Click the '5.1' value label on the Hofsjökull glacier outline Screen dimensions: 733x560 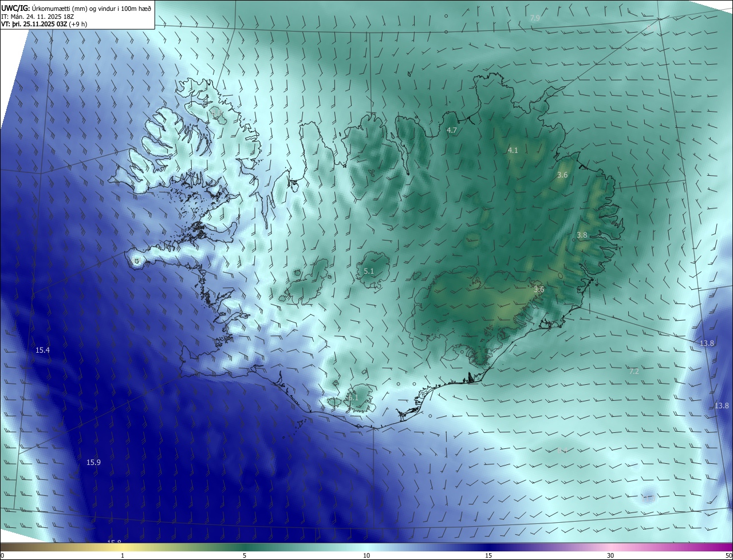(x=369, y=271)
